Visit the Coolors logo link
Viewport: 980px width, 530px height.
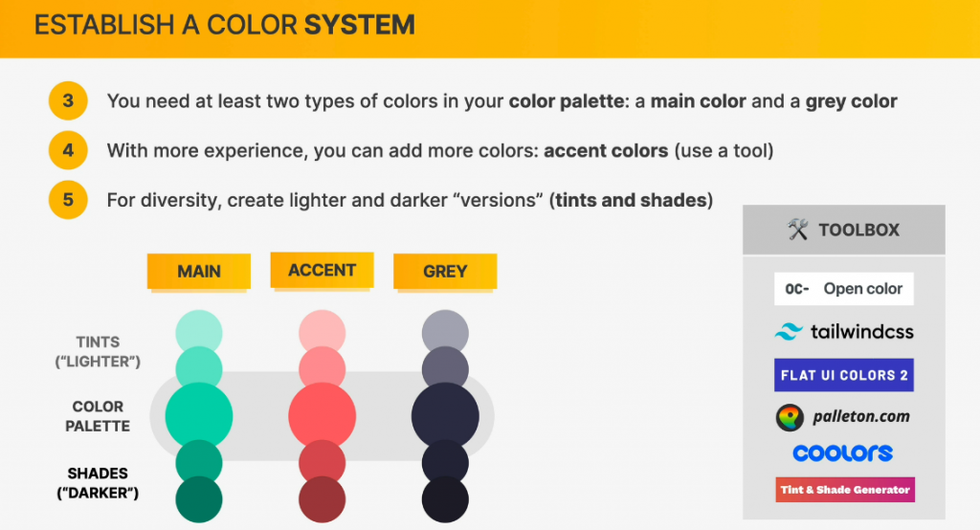tap(843, 453)
